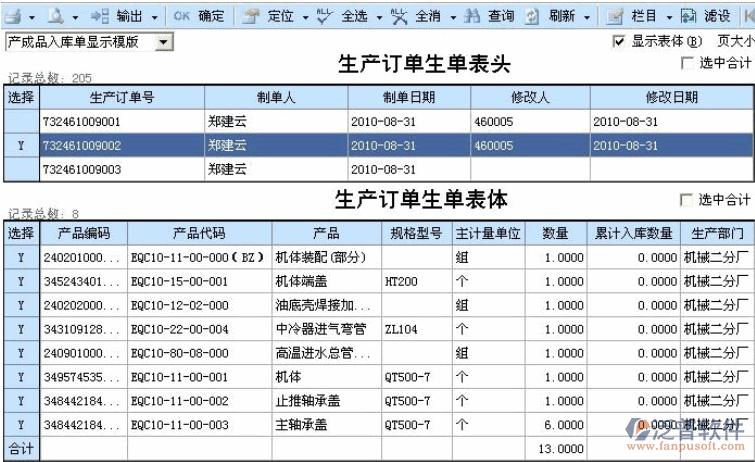Enable 选中合计 checkbox for header table
755x462 pixels.
[x=686, y=63]
